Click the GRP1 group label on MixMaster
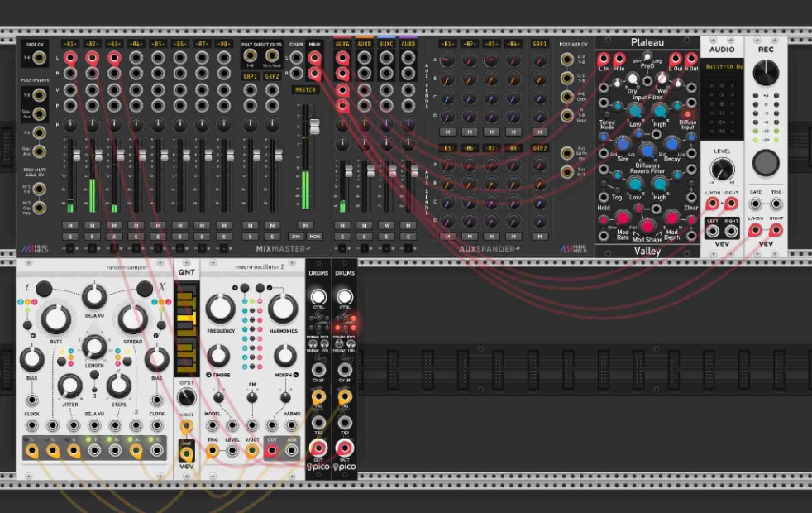The image size is (812, 513). (250, 75)
